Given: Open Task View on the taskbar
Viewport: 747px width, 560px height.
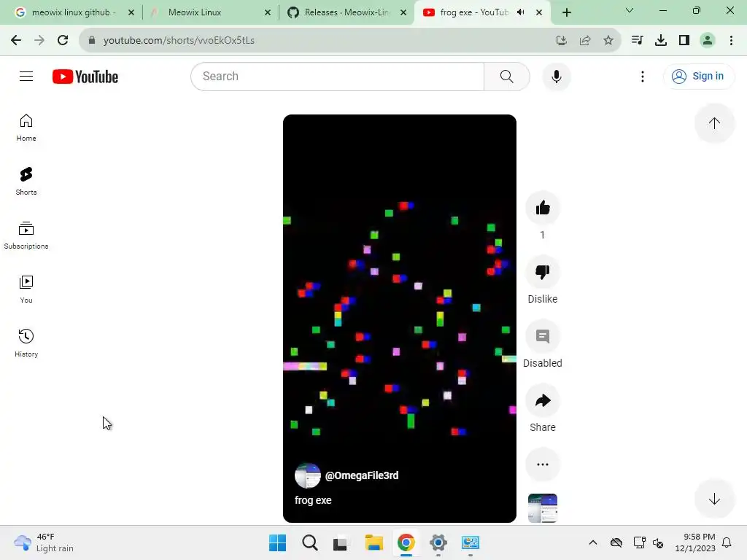Looking at the screenshot, I should pyautogui.click(x=340, y=542).
